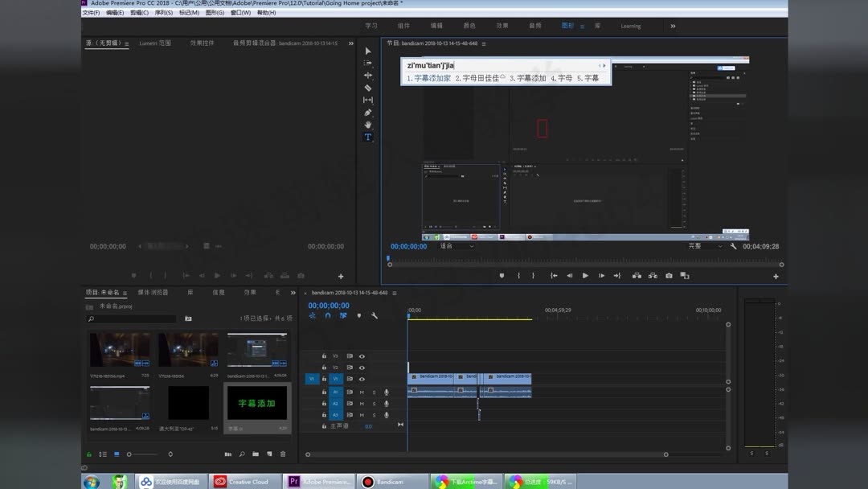Choose the Selection arrow tool
868x489 pixels.
pos(368,51)
